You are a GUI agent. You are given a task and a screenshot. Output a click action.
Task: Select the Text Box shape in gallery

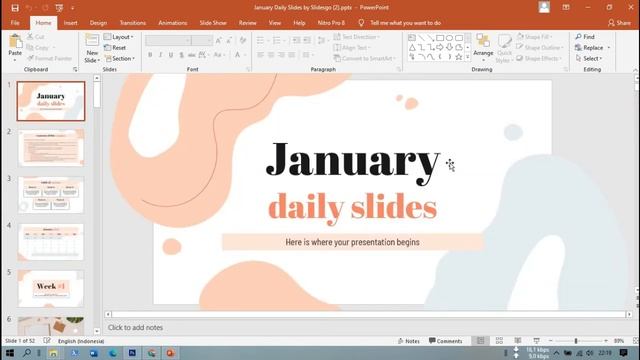click(x=412, y=38)
